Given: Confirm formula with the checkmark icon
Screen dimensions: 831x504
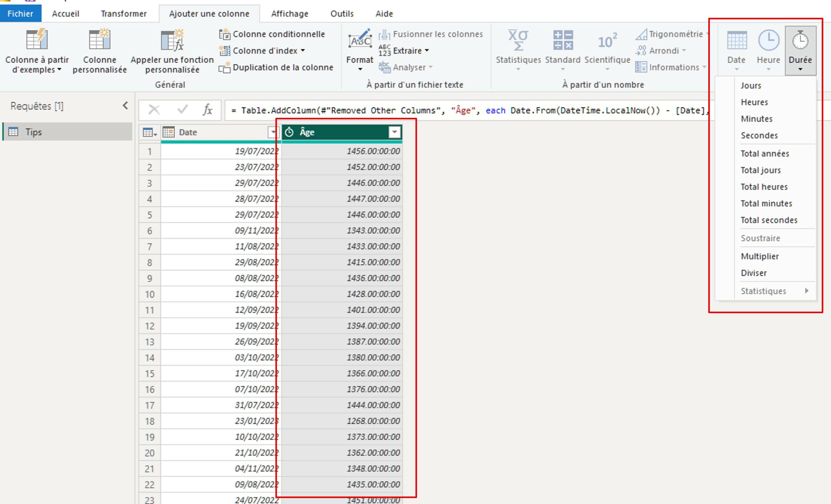Looking at the screenshot, I should tap(182, 110).
